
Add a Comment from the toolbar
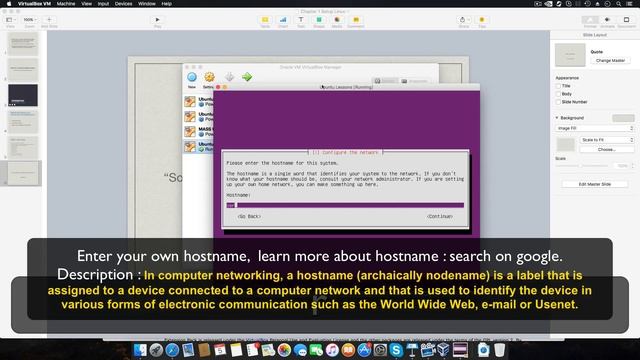click(356, 20)
